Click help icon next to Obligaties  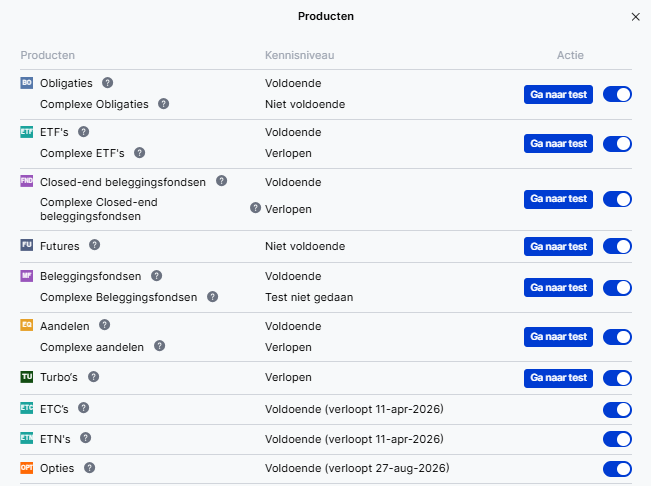tap(108, 83)
